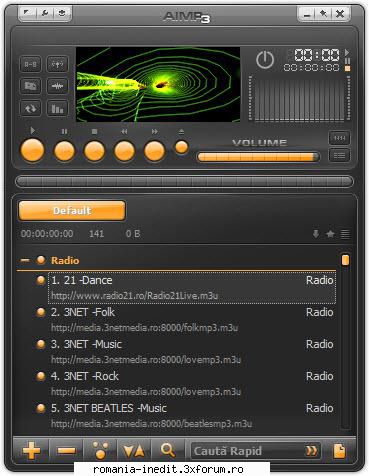Pin the player window on top
Viewport: 369px width, 476px height.
pos(323,14)
